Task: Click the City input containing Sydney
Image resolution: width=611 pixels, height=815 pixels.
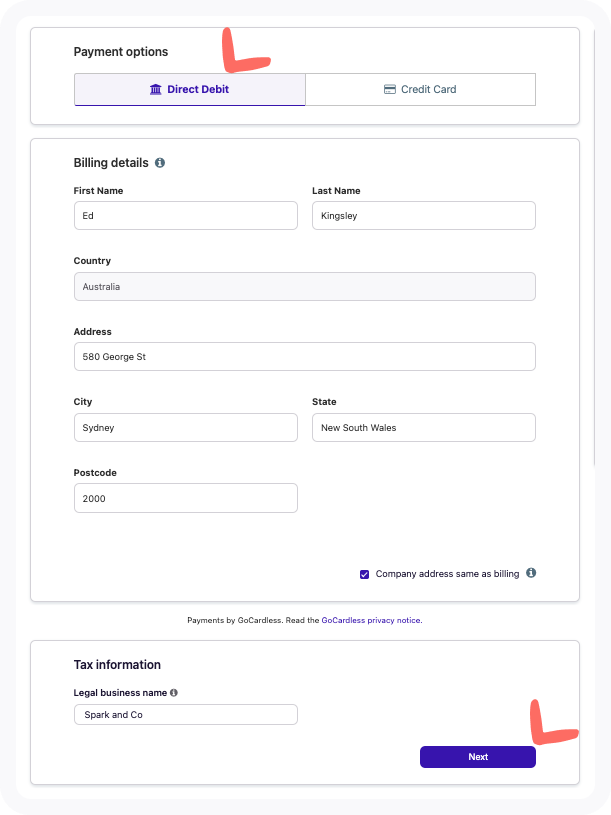Action: 185,428
